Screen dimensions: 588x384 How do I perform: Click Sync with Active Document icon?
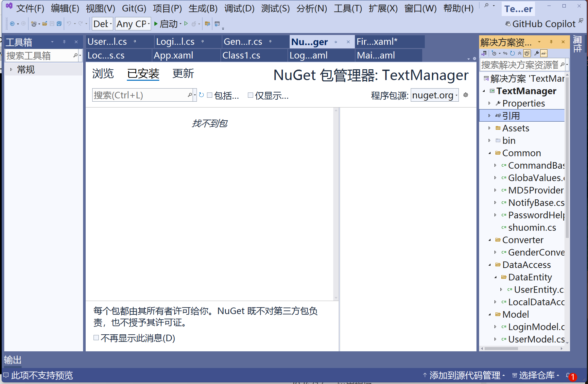pos(505,53)
